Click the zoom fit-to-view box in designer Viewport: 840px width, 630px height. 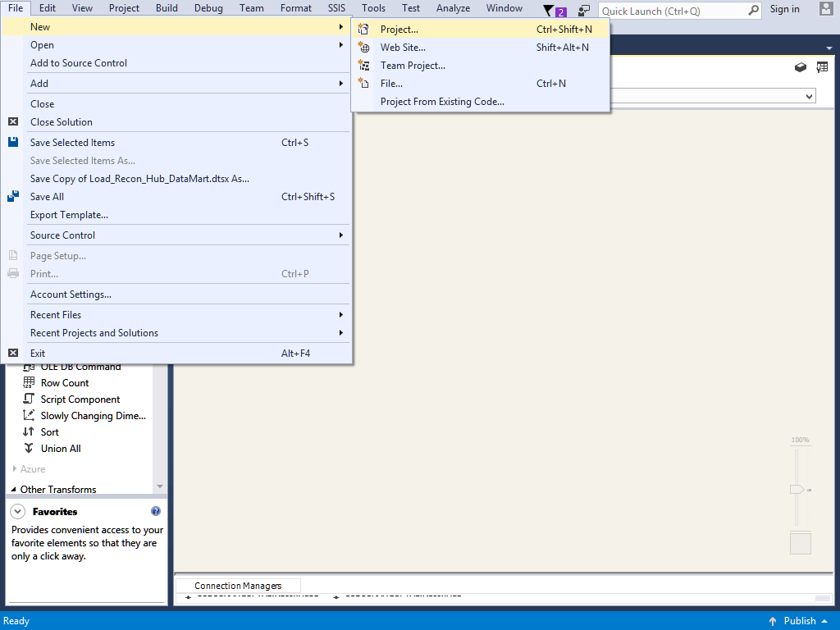point(801,544)
